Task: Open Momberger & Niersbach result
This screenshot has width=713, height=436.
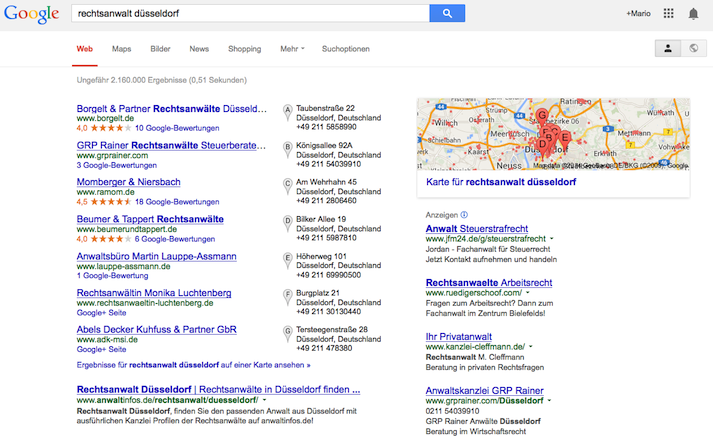Action: pyautogui.click(x=128, y=182)
